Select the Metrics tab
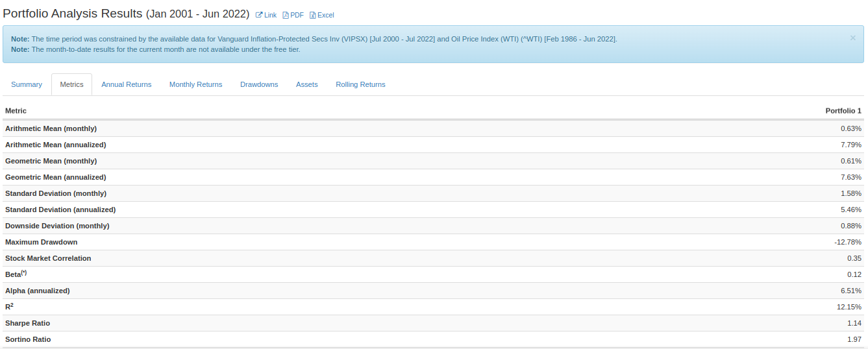Screen dimensions: 868x349 71,84
